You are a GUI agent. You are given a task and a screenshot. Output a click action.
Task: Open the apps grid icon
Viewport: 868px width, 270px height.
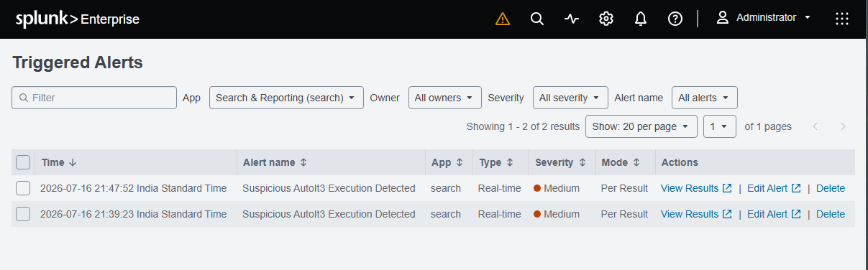click(842, 19)
